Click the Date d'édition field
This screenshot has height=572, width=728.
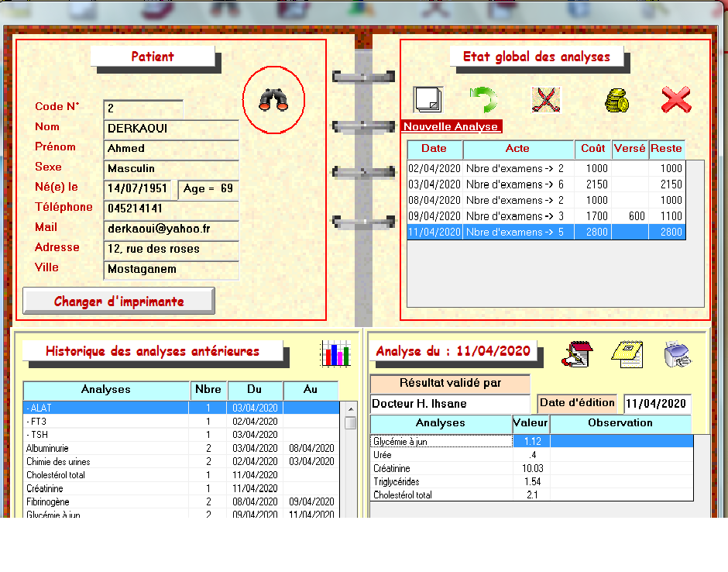657,403
